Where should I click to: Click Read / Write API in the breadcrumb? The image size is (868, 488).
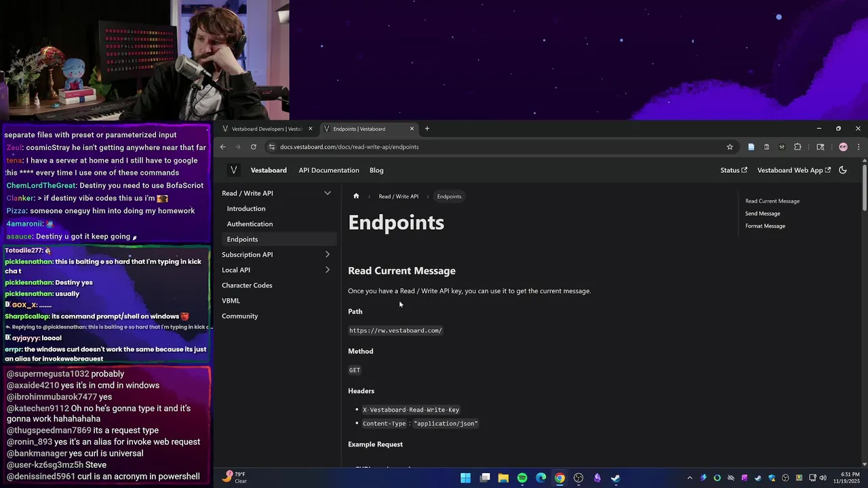point(399,197)
